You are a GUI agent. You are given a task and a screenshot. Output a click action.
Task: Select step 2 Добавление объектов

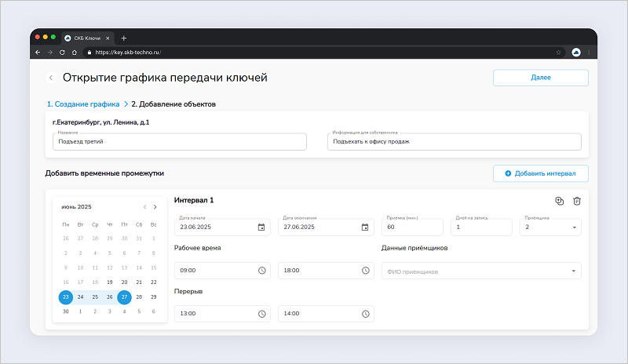(173, 104)
